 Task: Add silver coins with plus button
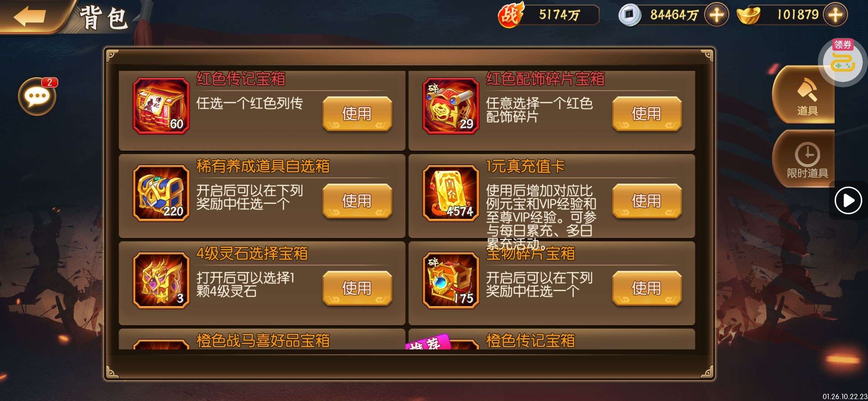(x=716, y=15)
